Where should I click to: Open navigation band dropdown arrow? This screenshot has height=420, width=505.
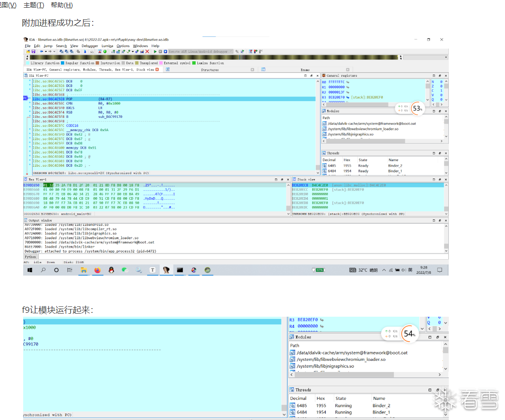[x=446, y=57]
